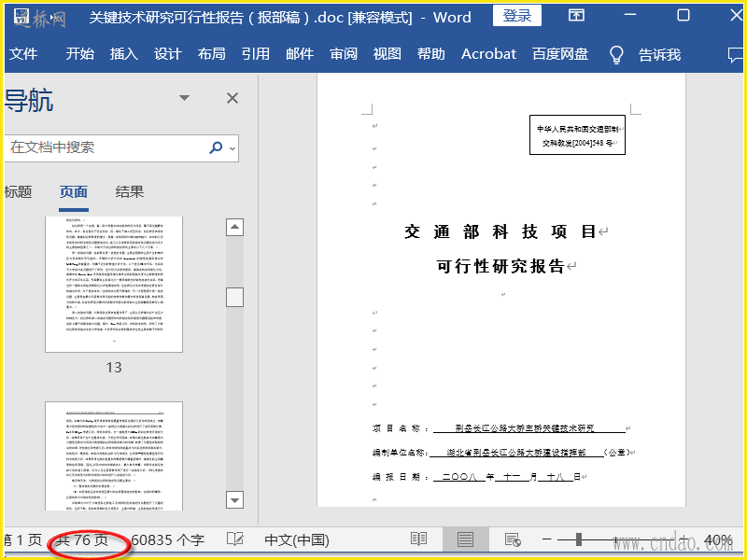
Task: Select the thumbnail below page 13
Action: point(114,456)
